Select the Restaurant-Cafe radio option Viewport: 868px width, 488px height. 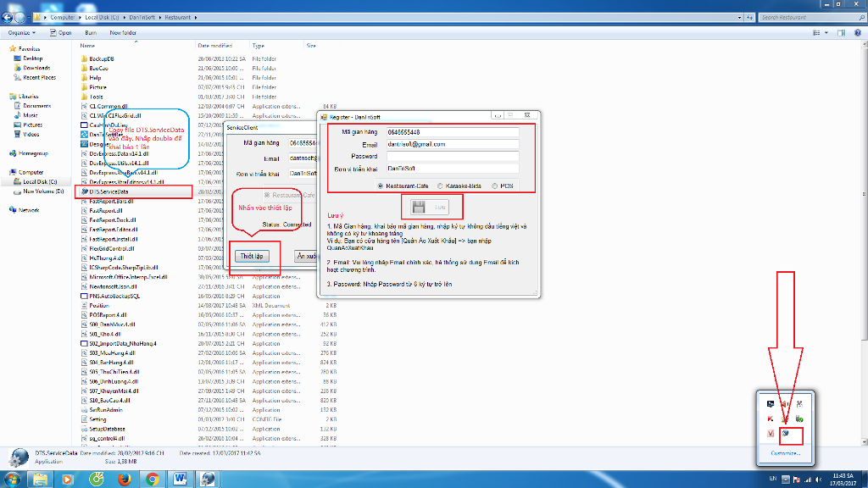(381, 186)
